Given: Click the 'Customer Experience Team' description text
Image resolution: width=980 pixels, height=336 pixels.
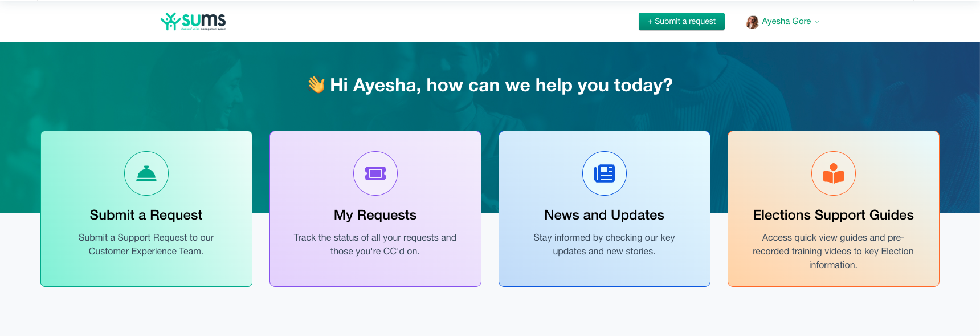Looking at the screenshot, I should click(146, 251).
